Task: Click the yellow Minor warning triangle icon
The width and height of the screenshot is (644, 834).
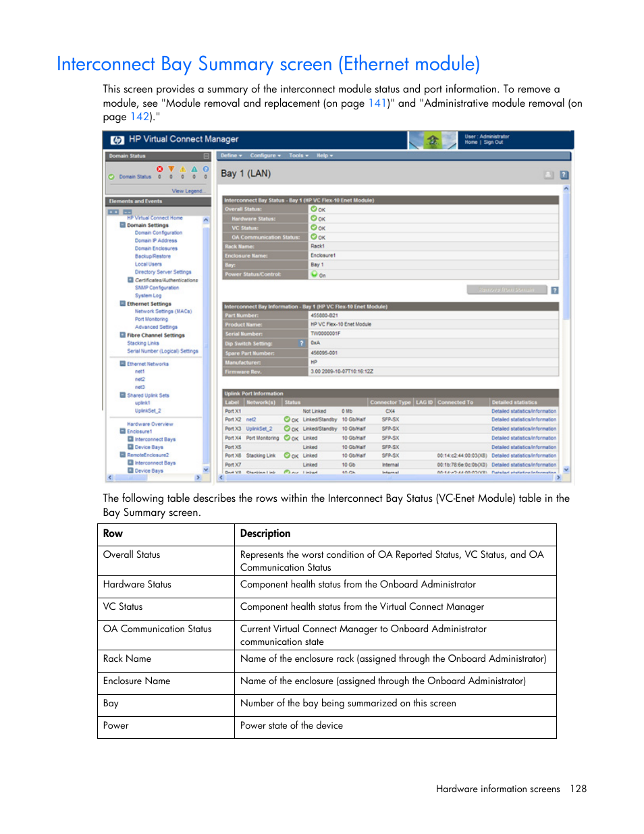Action: click(183, 169)
